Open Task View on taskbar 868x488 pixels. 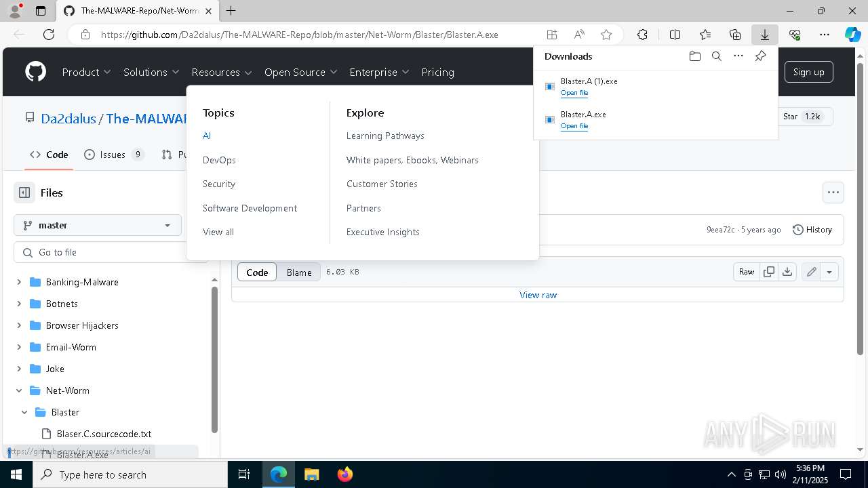[x=244, y=474]
